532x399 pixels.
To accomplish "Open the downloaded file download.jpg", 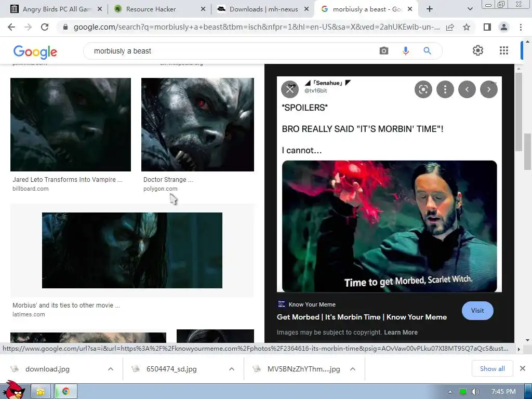I will coord(47,369).
